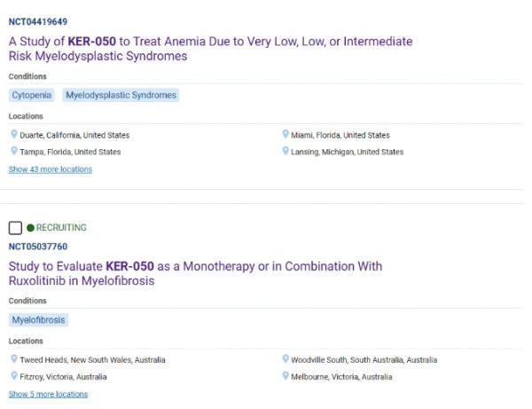The height and width of the screenshot is (409, 532).
Task: Click the map pin beside Fitzroy, Victoria
Action: 14,376
